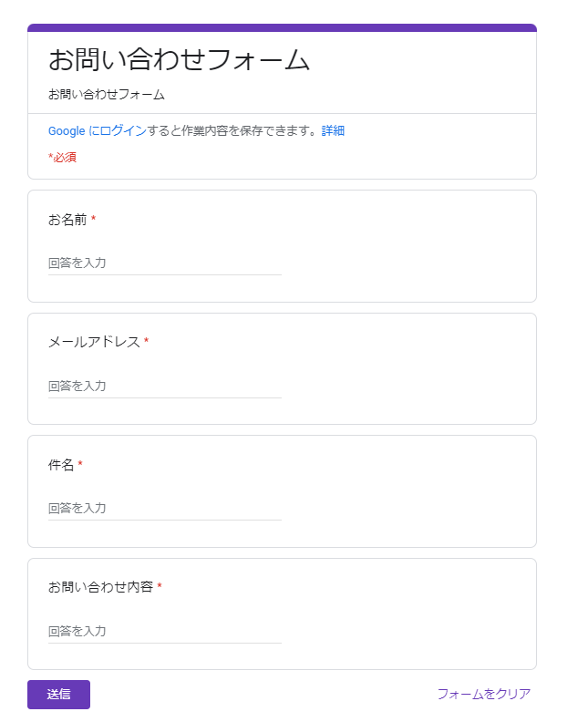The width and height of the screenshot is (588, 722).
Task: Click the red *必須 required notice
Action: click(x=62, y=158)
